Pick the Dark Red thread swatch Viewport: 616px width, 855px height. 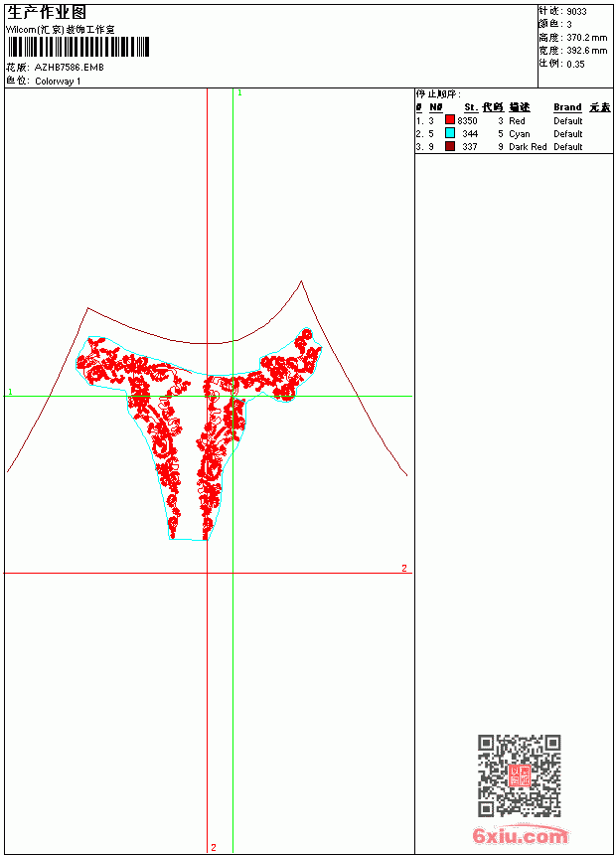point(450,146)
